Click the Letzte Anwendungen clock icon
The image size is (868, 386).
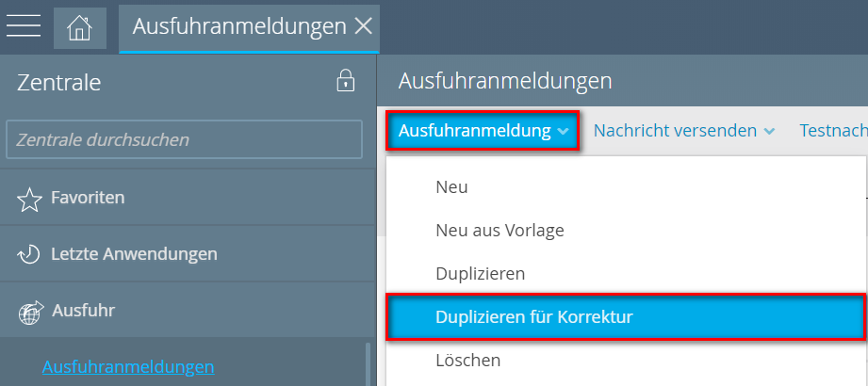click(x=30, y=254)
